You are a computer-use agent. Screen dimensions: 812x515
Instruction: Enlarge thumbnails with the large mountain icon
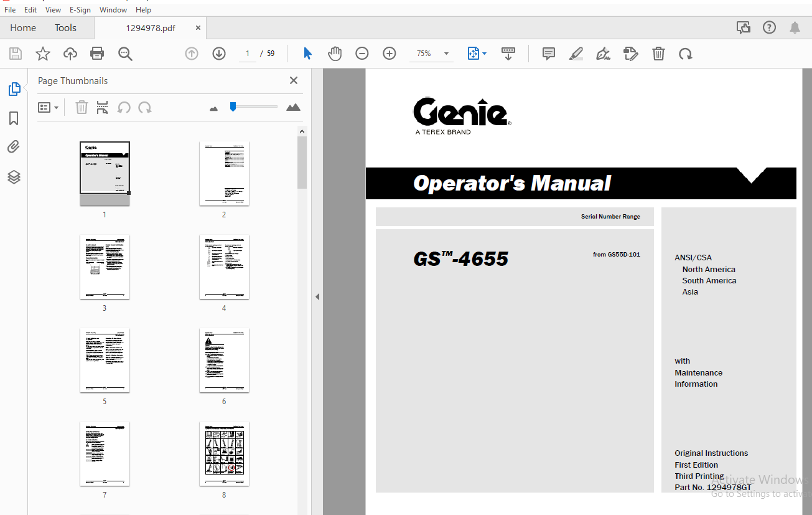(293, 107)
